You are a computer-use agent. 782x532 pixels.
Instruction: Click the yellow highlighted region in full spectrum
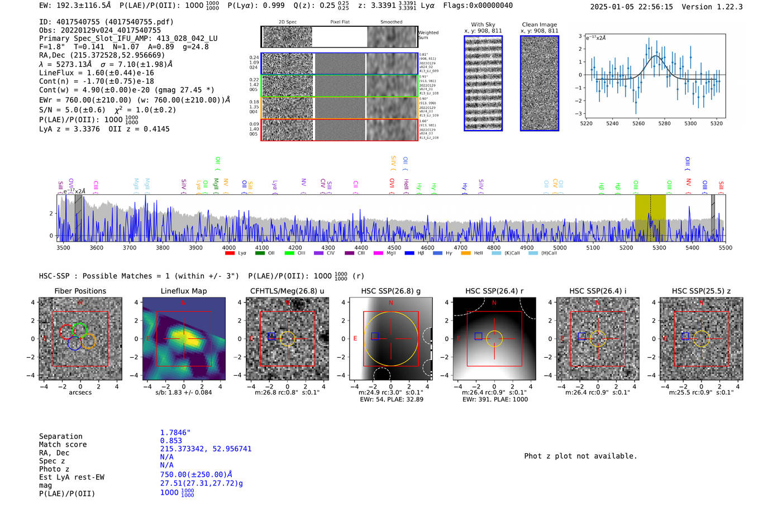(650, 218)
